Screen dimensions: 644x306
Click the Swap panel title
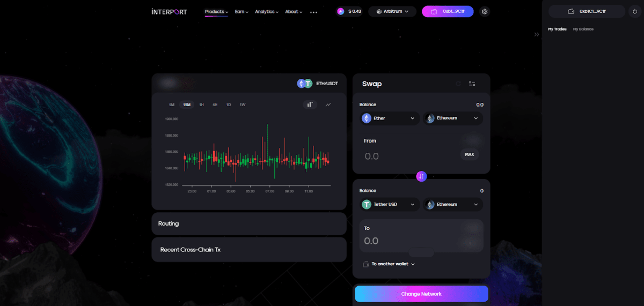(x=372, y=84)
